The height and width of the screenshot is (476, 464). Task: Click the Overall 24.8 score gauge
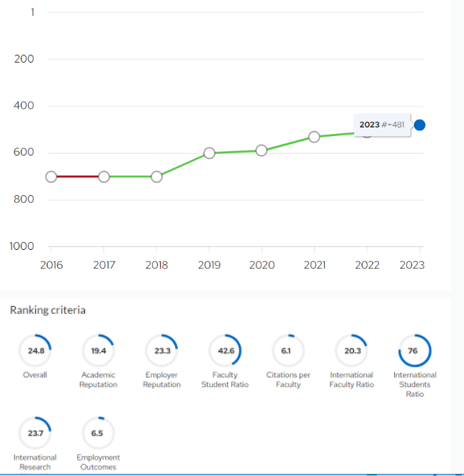pyautogui.click(x=35, y=351)
